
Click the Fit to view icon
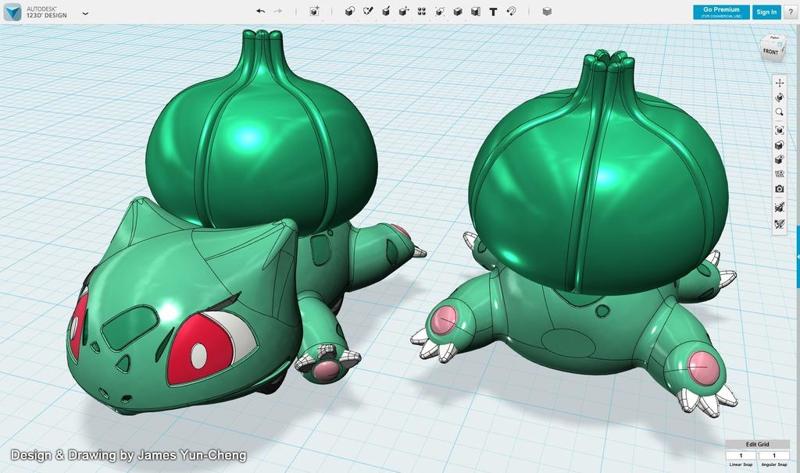point(779,131)
